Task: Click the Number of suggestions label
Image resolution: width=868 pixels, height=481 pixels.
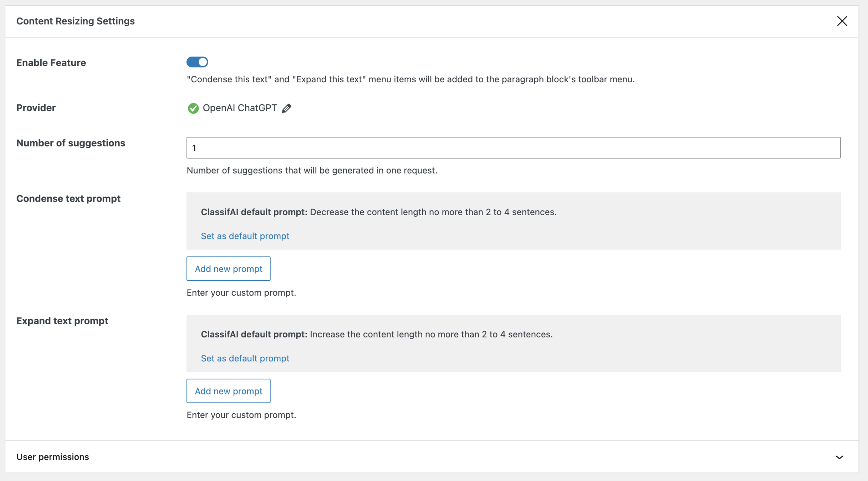Action: [71, 143]
